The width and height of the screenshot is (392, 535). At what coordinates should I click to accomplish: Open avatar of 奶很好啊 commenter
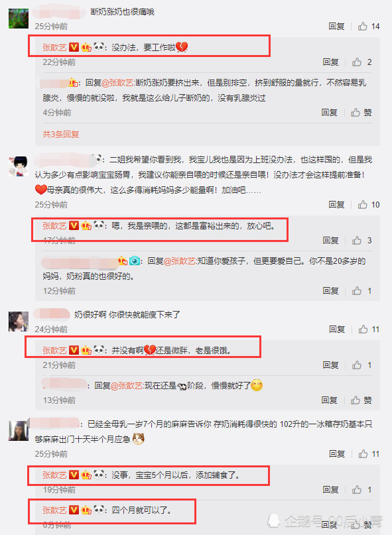point(19,322)
